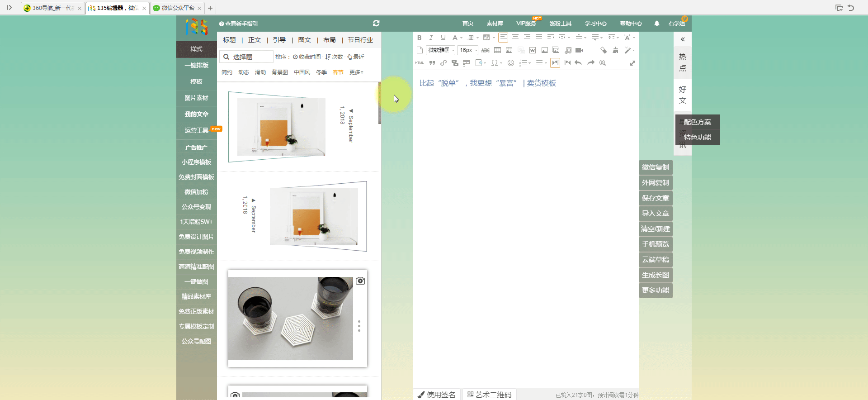Expand the 更多 style filter dropdown
Viewport: 868px width, 400px height.
pos(356,72)
